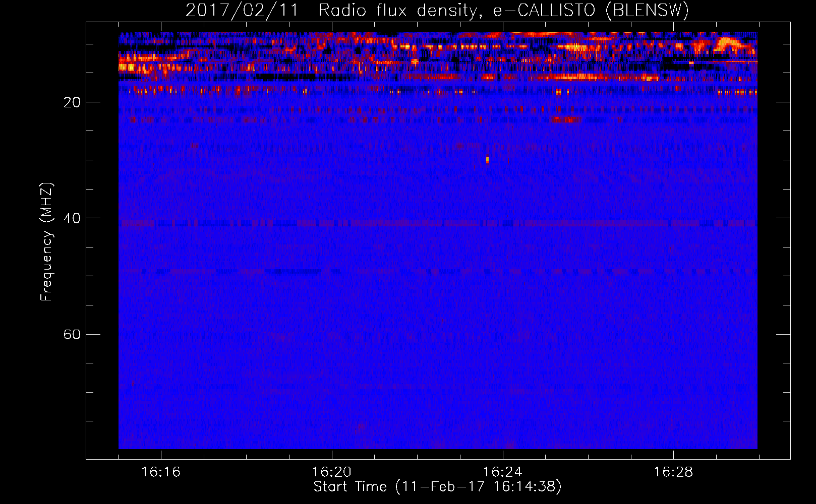Screen dimensions: 816x504
Task: Click the "Start Time (11-Feb-17 16:14:38)" label
Action: [437, 487]
